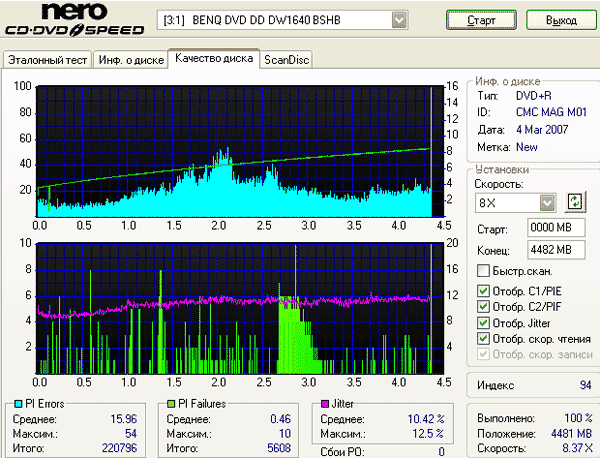The image size is (600, 458).
Task: Click the Выполнено progress value 100 %
Action: point(578,418)
